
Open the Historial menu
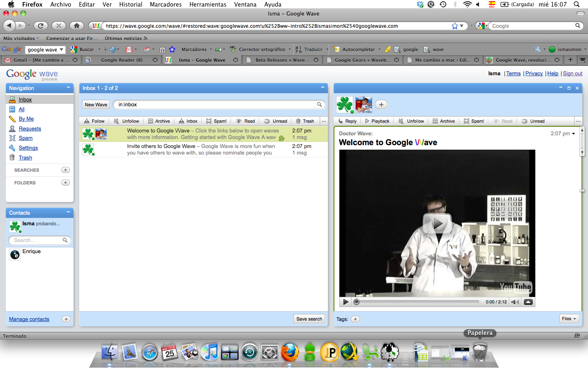[x=131, y=4]
